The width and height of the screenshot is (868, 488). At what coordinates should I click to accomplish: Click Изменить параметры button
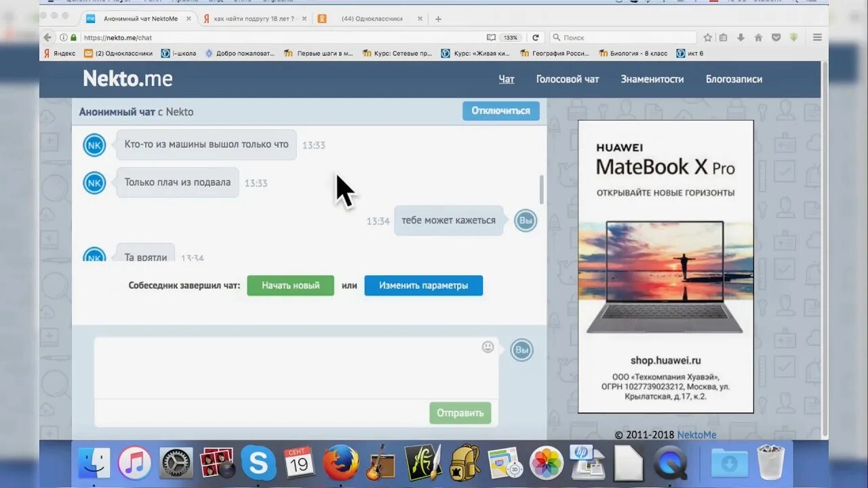[x=423, y=285]
